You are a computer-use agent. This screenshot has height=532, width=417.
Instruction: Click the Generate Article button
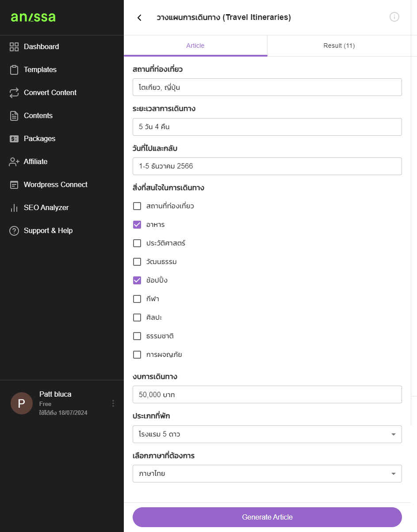point(267,517)
